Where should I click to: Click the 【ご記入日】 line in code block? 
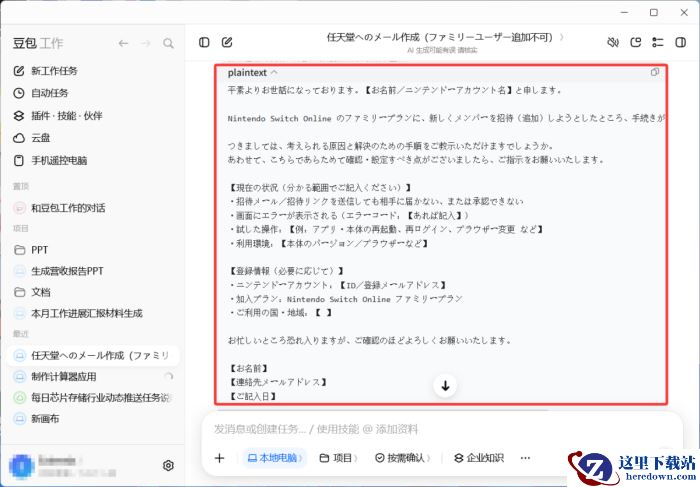pos(253,396)
